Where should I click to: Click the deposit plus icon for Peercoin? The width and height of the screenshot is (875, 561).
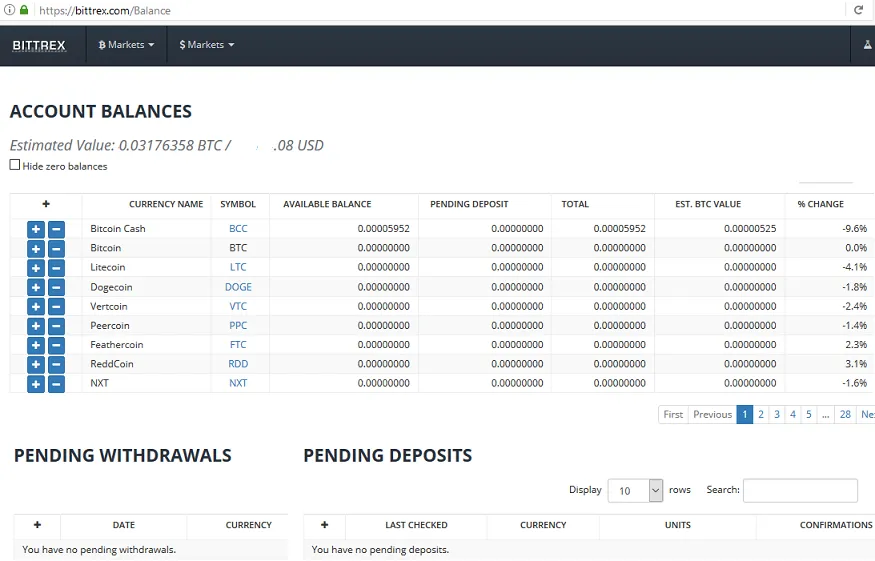click(x=36, y=326)
